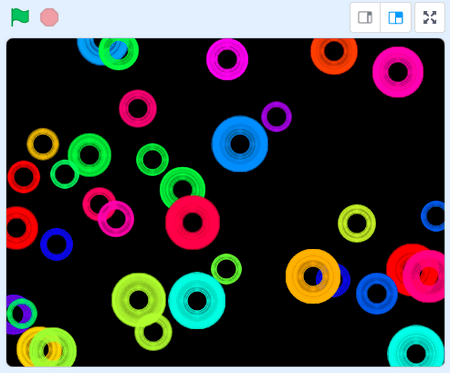Viewport: 450px width, 373px height.
Task: Enter full screen stage mode
Action: pos(430,18)
